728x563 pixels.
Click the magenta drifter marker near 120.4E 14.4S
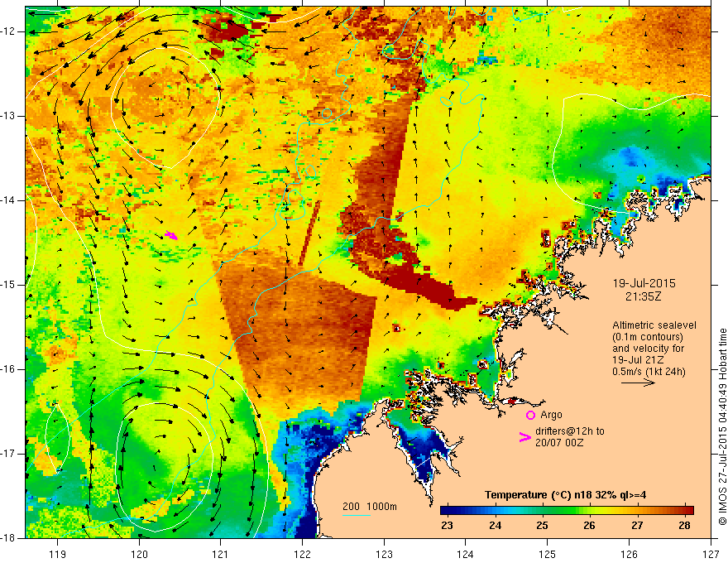coord(171,235)
